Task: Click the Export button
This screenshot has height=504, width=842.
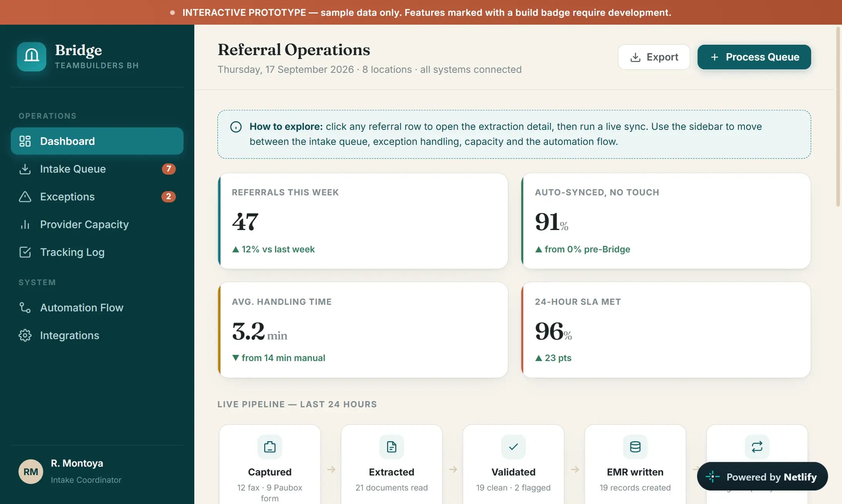Action: pos(654,57)
